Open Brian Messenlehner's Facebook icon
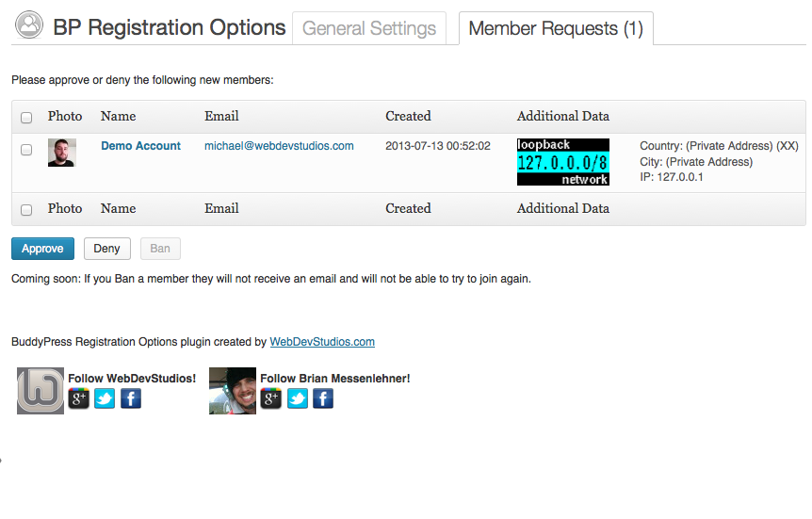Screen dimensions: 812x519 coord(323,398)
